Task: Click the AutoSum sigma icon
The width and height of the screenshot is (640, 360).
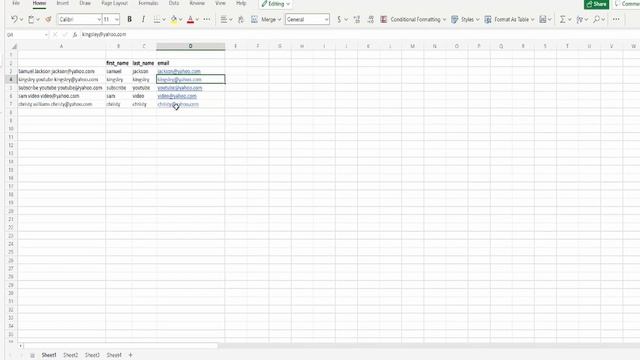Action: (x=562, y=19)
